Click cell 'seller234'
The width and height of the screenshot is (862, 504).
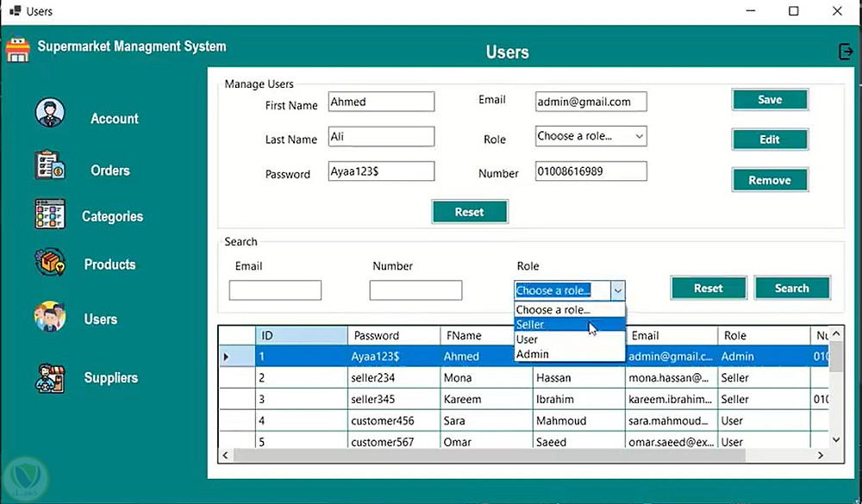coord(394,377)
